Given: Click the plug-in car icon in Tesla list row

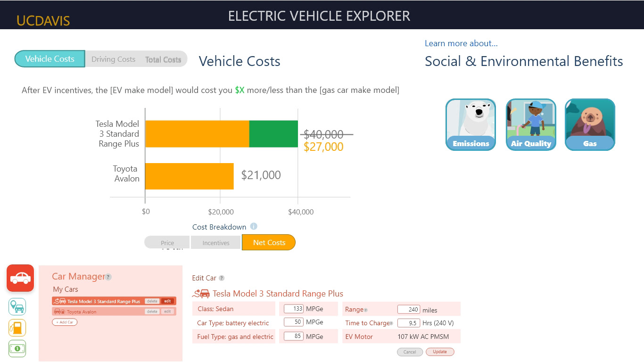Looking at the screenshot, I should (60, 301).
